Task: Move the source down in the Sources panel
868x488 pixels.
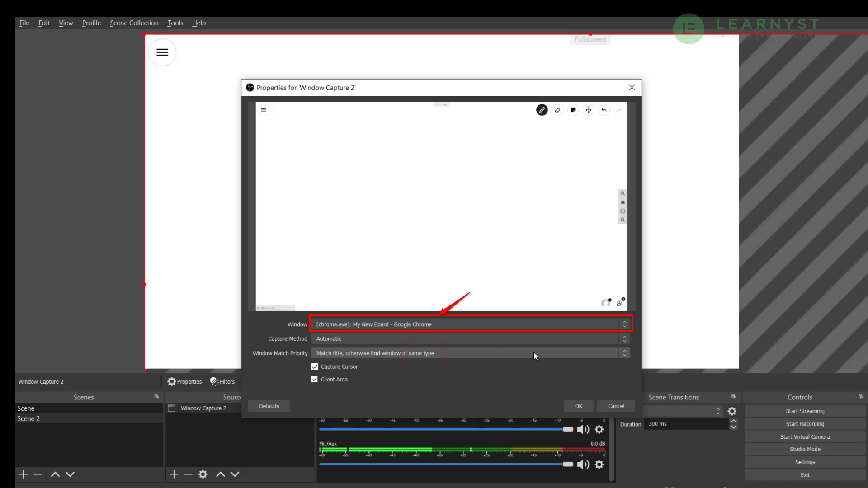Action: (x=235, y=474)
